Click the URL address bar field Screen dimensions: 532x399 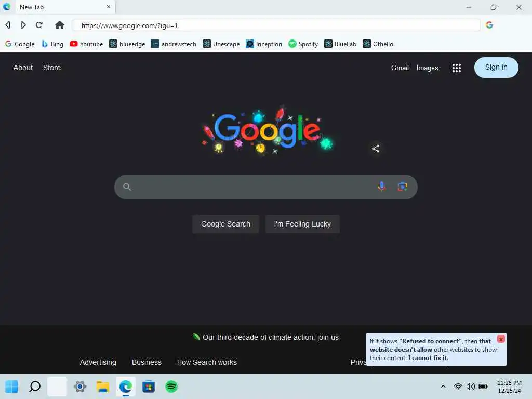(276, 25)
